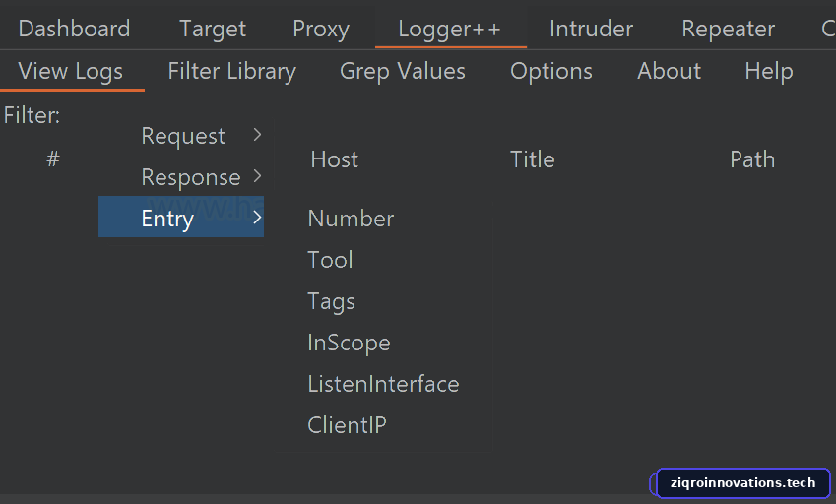Go to the Repeater tab

tap(729, 29)
